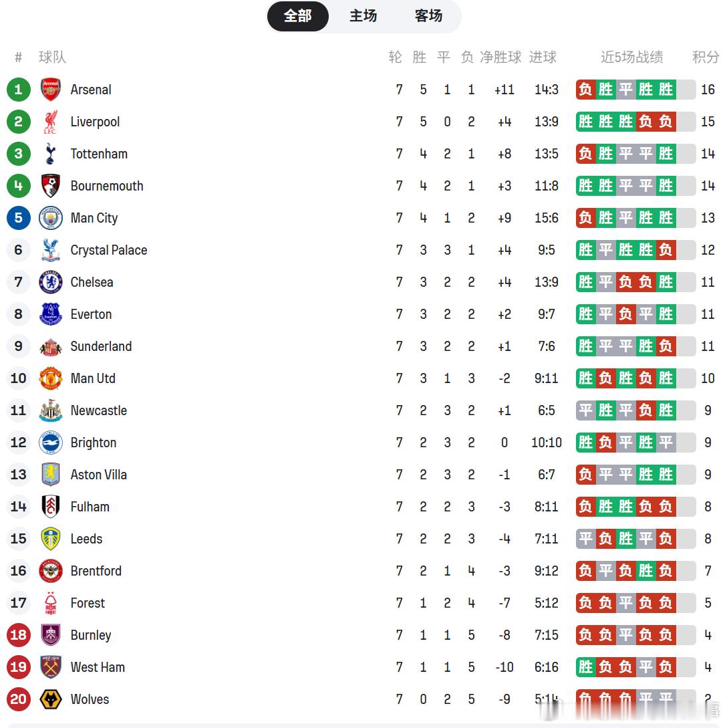The image size is (727, 728).
Task: Click the Liverpool club crest icon
Action: tap(51, 122)
